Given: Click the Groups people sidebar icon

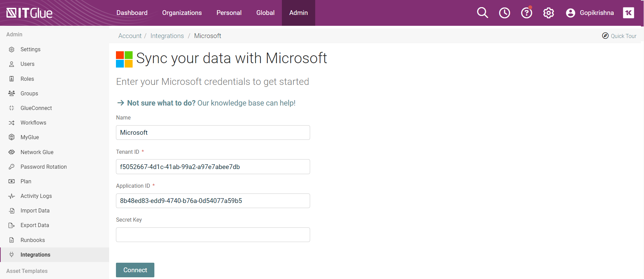Looking at the screenshot, I should [12, 93].
